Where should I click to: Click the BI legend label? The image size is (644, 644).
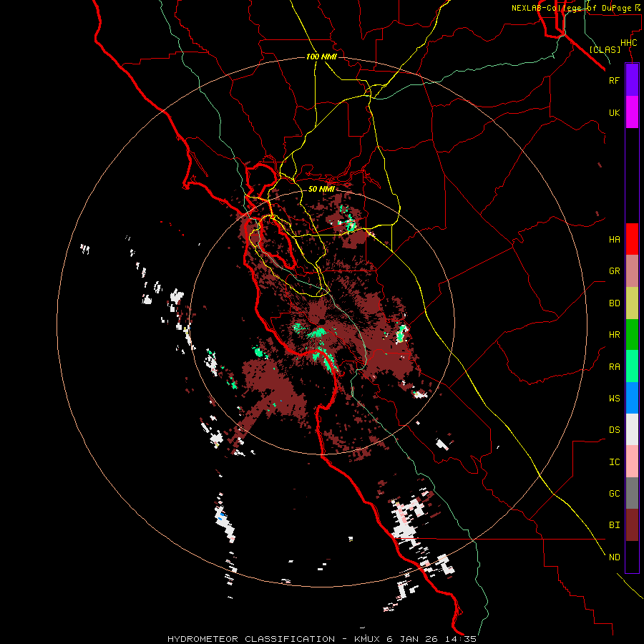pyautogui.click(x=614, y=525)
